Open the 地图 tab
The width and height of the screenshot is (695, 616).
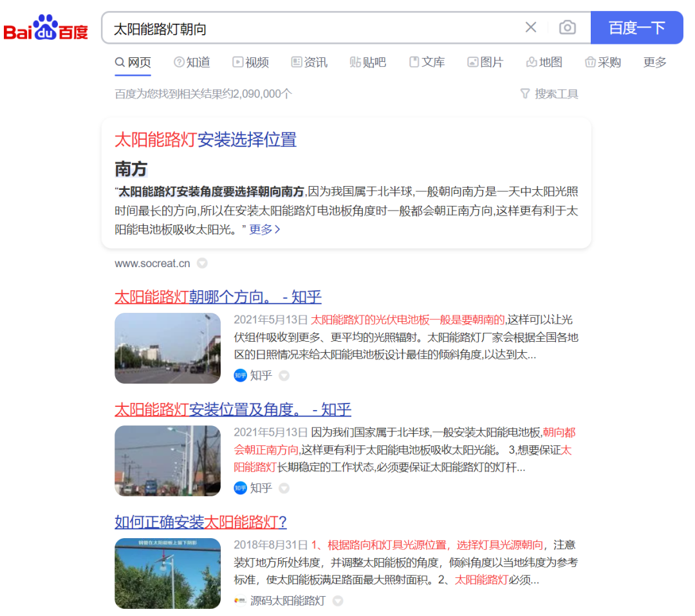coord(544,62)
